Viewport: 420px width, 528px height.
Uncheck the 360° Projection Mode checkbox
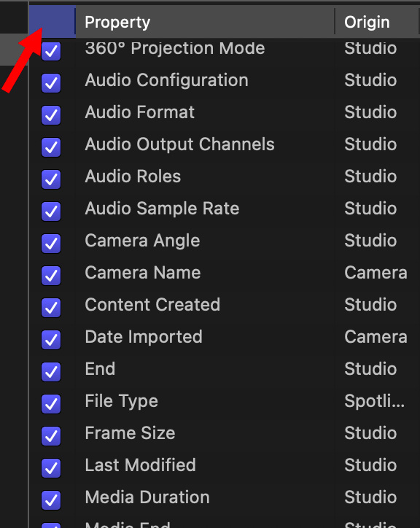click(x=51, y=51)
